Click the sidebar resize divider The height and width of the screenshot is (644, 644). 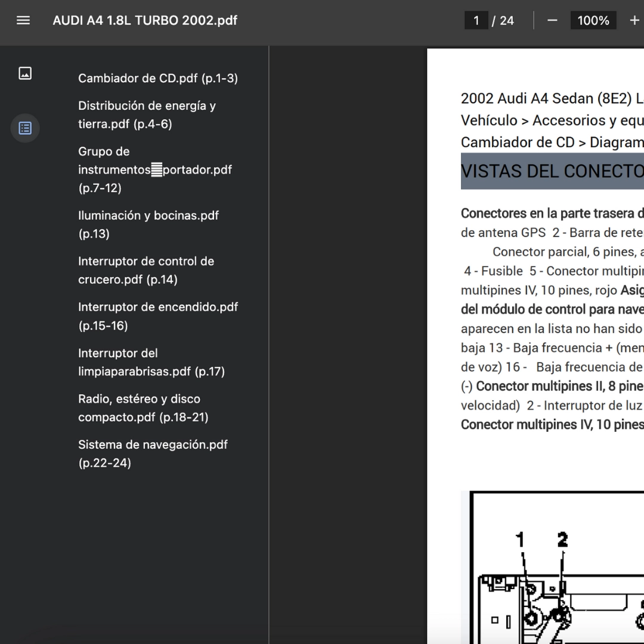tap(269, 345)
